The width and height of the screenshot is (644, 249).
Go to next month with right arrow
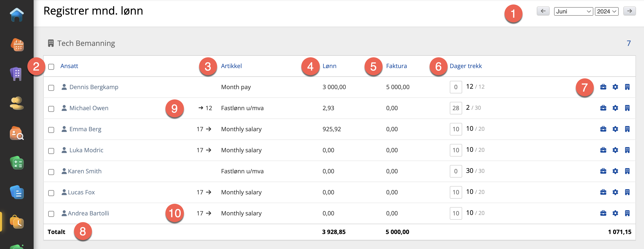629,11
